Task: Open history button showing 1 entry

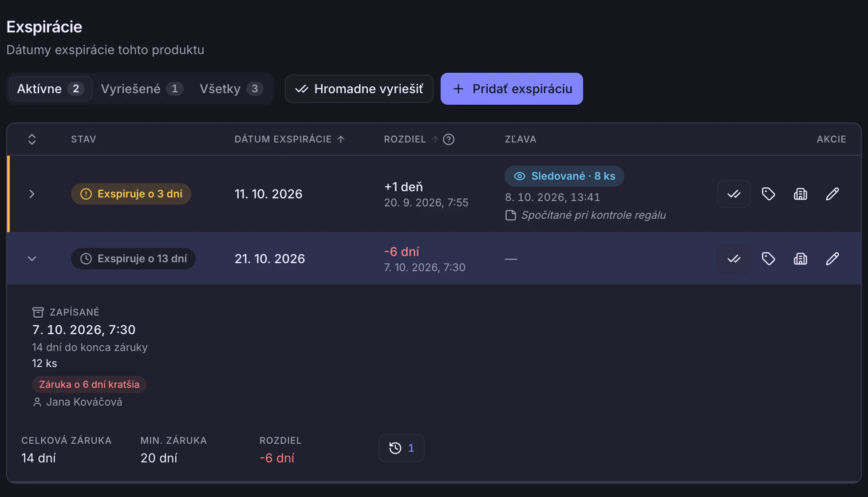Action: click(x=401, y=448)
